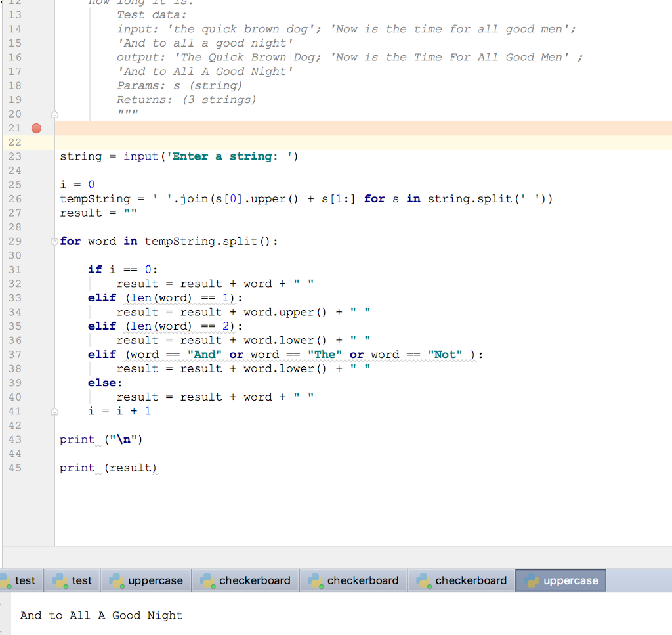The height and width of the screenshot is (635, 672).
Task: Toggle a breakpoint on line 43's gutter
Action: tap(36, 439)
